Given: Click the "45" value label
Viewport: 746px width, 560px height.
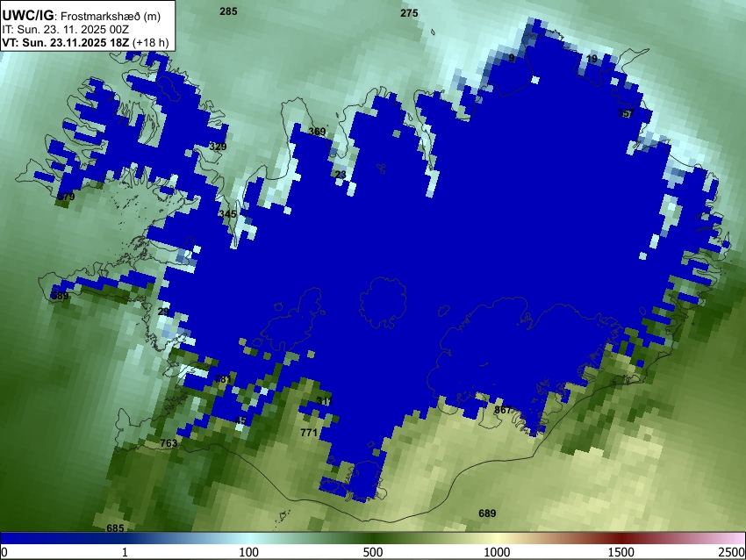Looking at the screenshot, I should [241, 420].
